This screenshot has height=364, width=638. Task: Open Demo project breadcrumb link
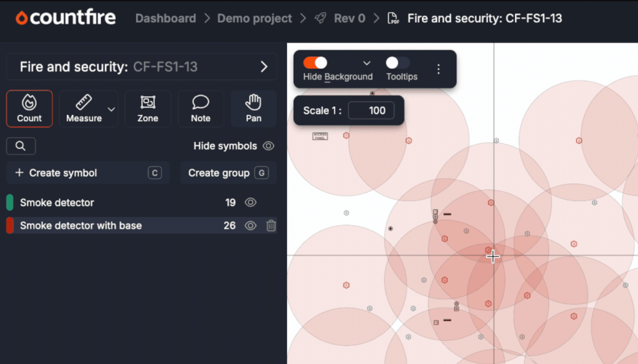255,18
